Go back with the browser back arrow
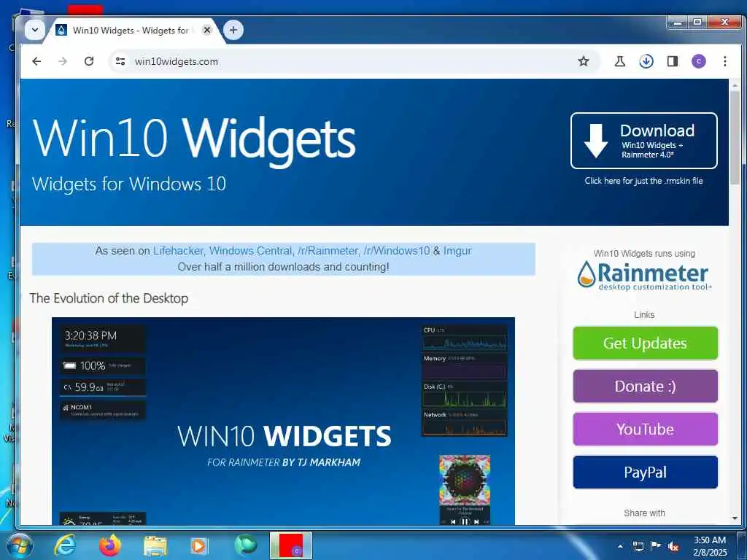Viewport: 747px width, 560px height. (x=36, y=61)
